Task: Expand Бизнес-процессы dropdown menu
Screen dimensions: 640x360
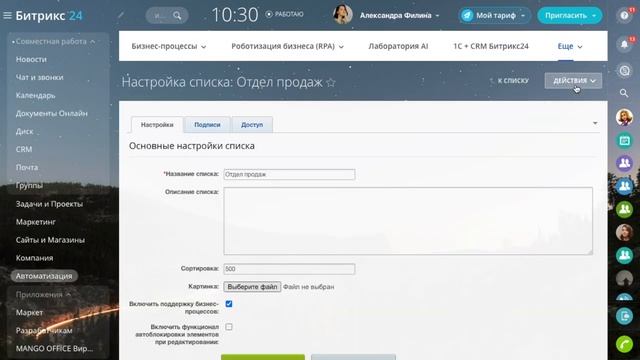Action: coord(169,46)
